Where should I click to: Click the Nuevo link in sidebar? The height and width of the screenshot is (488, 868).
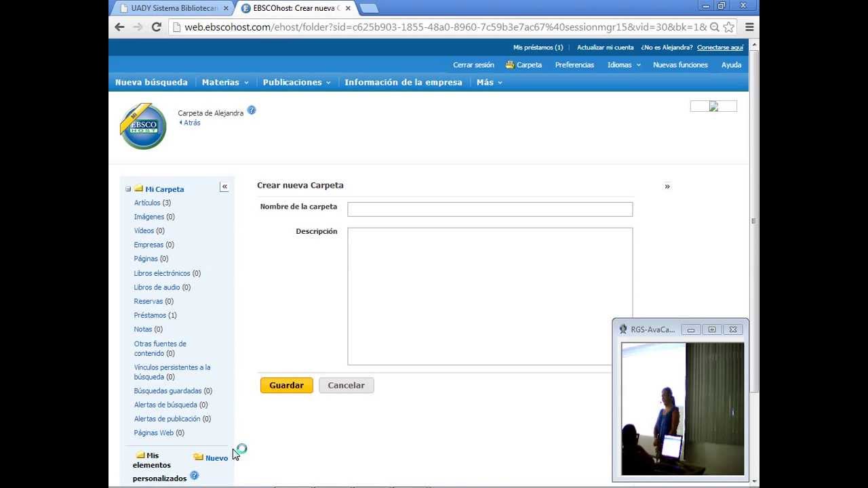[x=216, y=458]
